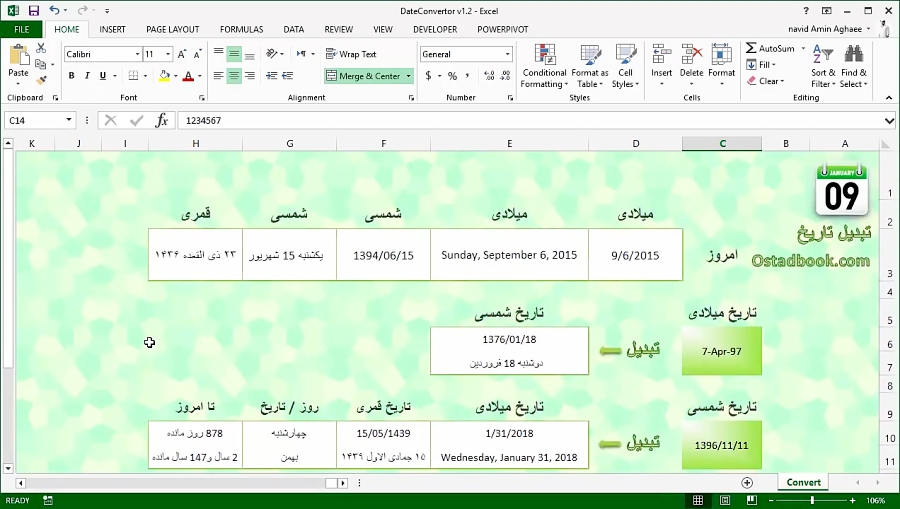
Task: Increase font size with the large A icon
Action: (181, 54)
